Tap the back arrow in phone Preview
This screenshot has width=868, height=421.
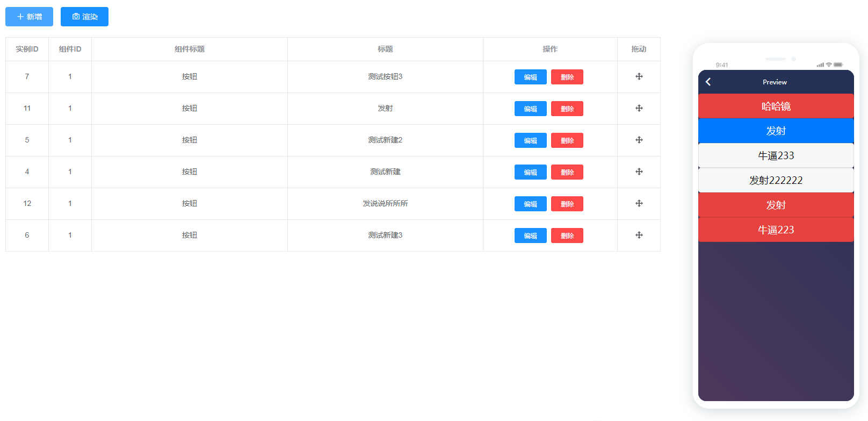[708, 82]
